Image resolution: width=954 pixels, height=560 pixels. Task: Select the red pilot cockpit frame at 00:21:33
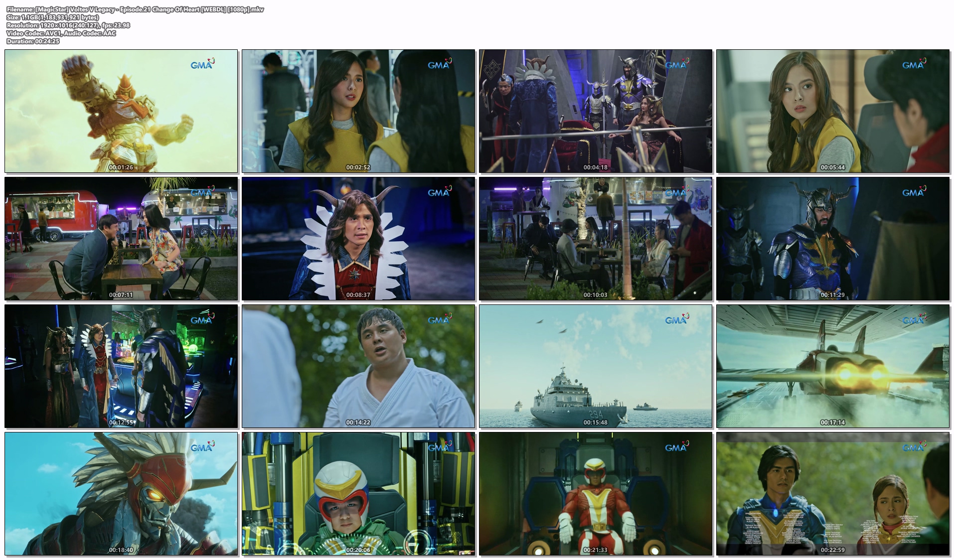click(x=596, y=494)
